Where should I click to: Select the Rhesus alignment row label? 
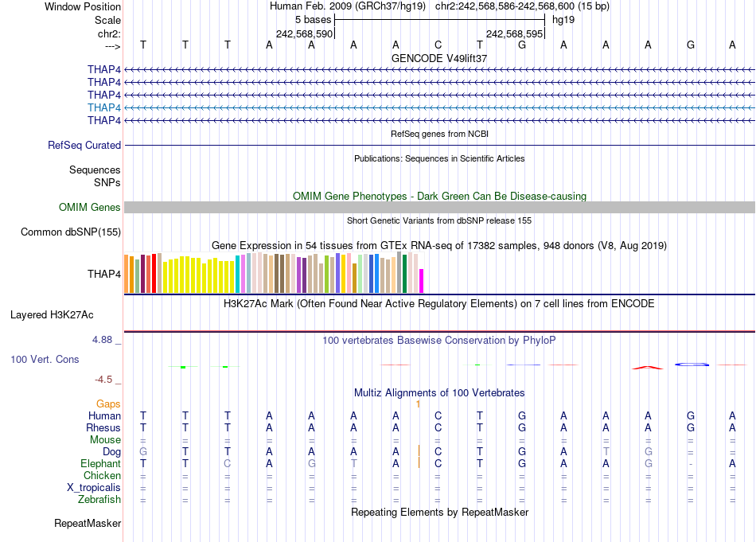point(103,427)
